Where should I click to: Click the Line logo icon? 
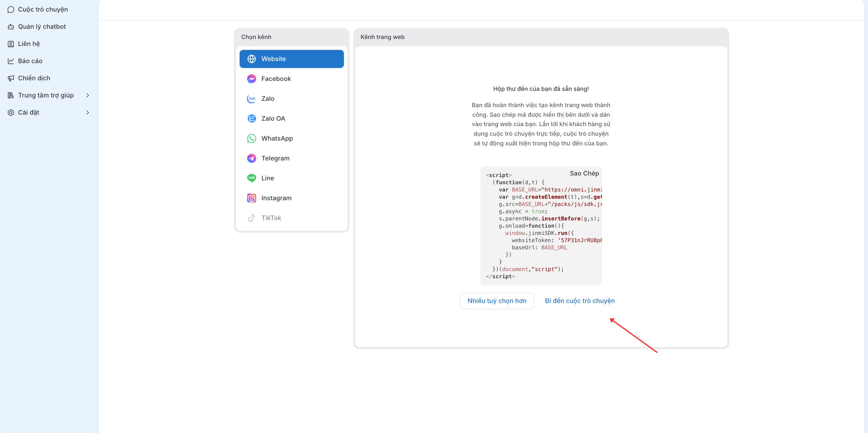(251, 179)
